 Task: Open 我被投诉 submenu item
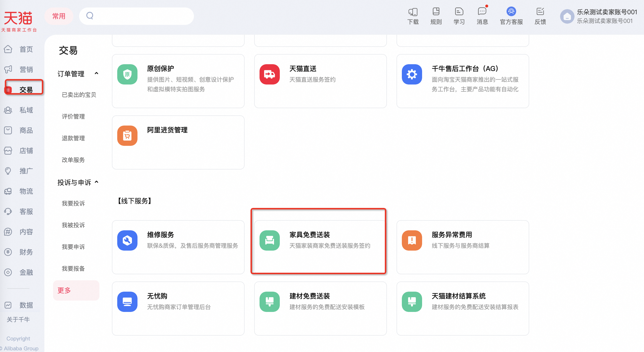73,225
